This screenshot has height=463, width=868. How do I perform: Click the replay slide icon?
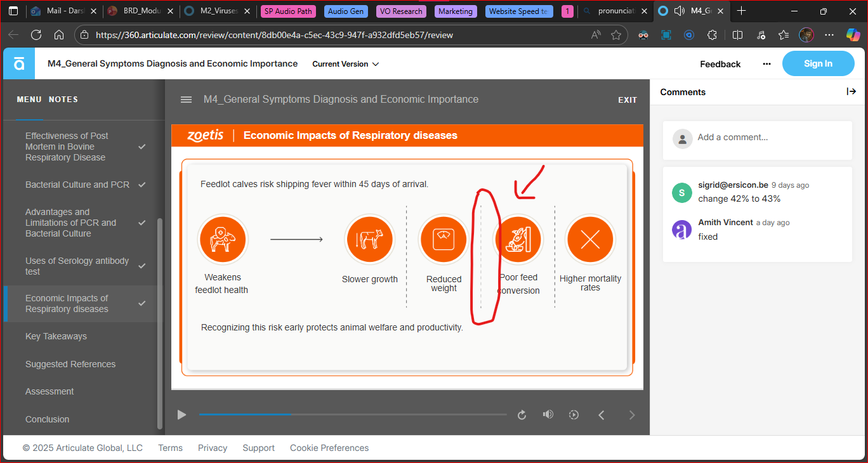point(522,415)
